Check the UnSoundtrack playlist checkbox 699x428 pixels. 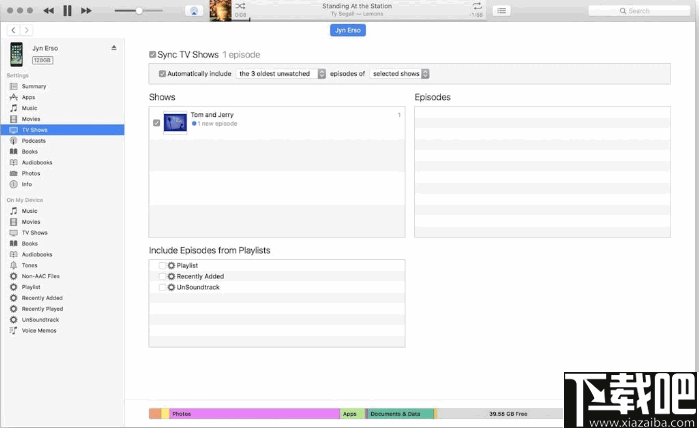[x=162, y=288]
